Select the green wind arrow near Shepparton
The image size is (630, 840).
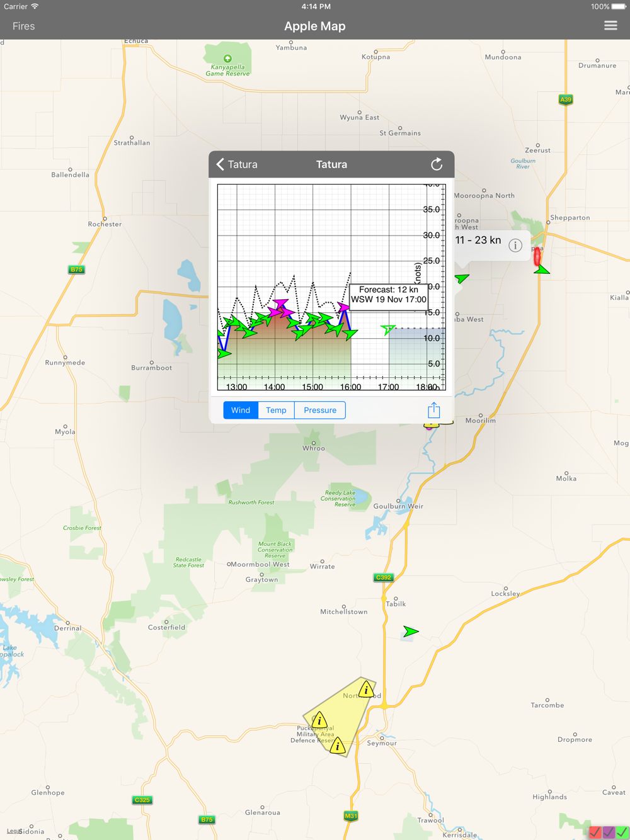coord(541,270)
